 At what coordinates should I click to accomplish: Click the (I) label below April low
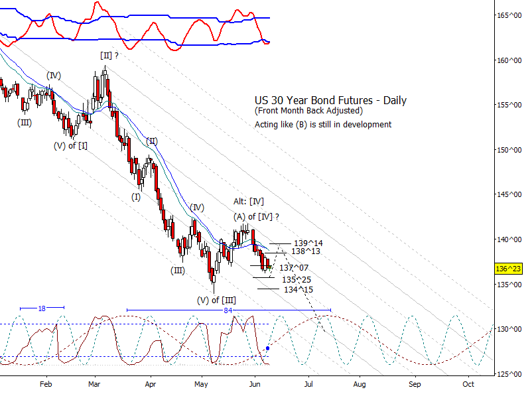(x=136, y=197)
